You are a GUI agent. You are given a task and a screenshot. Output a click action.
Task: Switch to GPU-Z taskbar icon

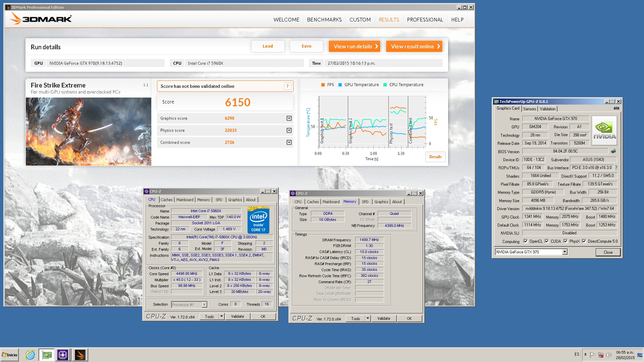click(47, 355)
